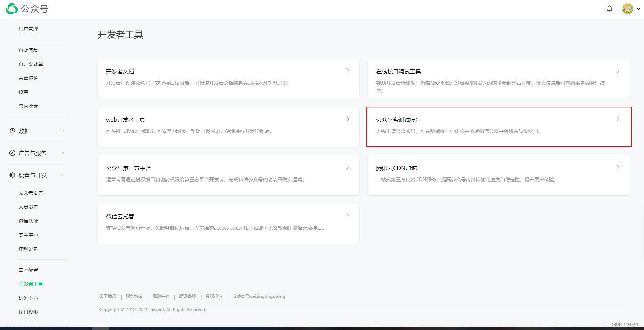Go to 人员设置

pos(28,207)
